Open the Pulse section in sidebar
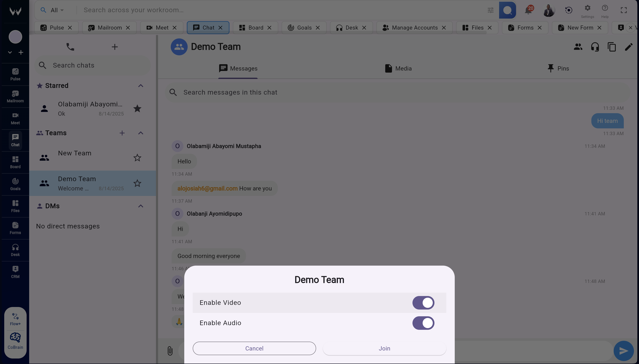This screenshot has height=364, width=639. pyautogui.click(x=15, y=74)
